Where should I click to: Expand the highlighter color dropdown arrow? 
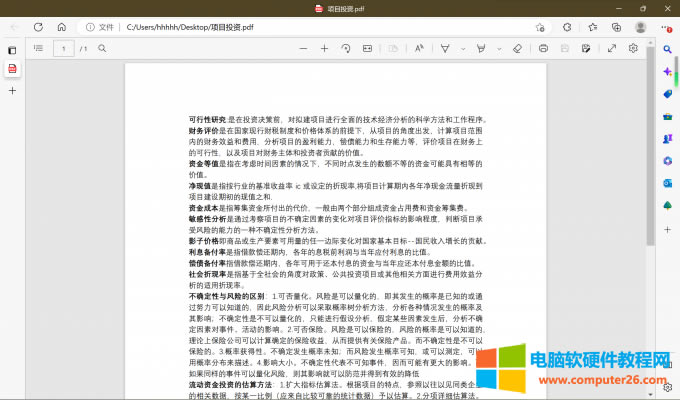[x=498, y=48]
